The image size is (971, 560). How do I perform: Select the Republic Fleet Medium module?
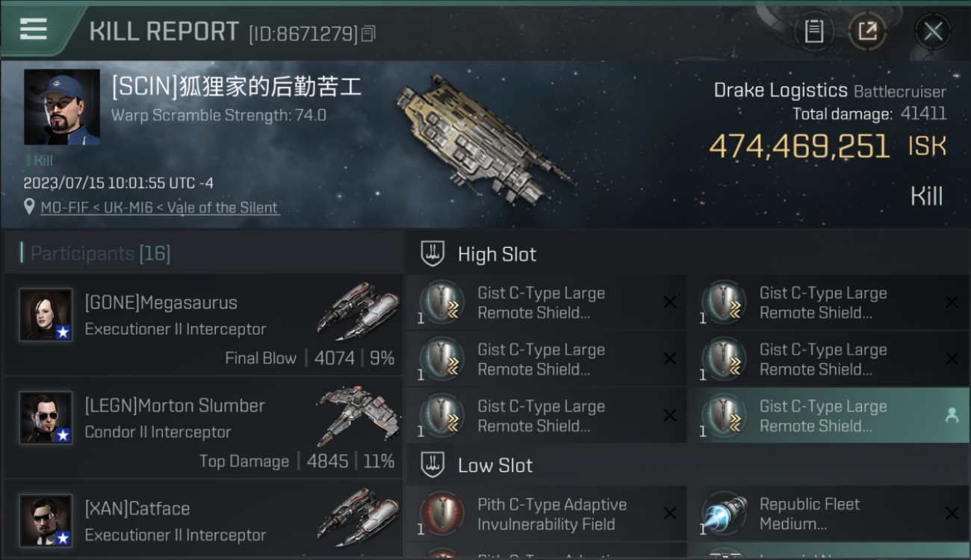(x=828, y=514)
